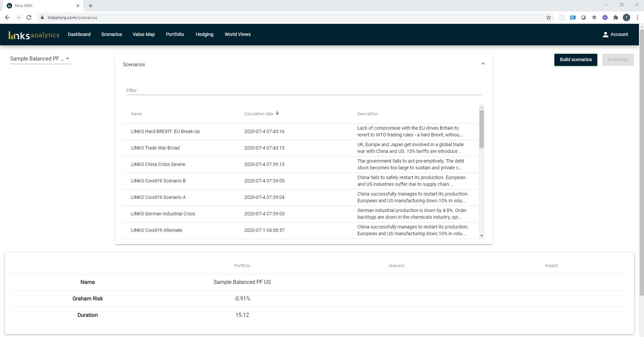Click the Impact column header
Image resolution: width=644 pixels, height=337 pixels.
coord(551,265)
